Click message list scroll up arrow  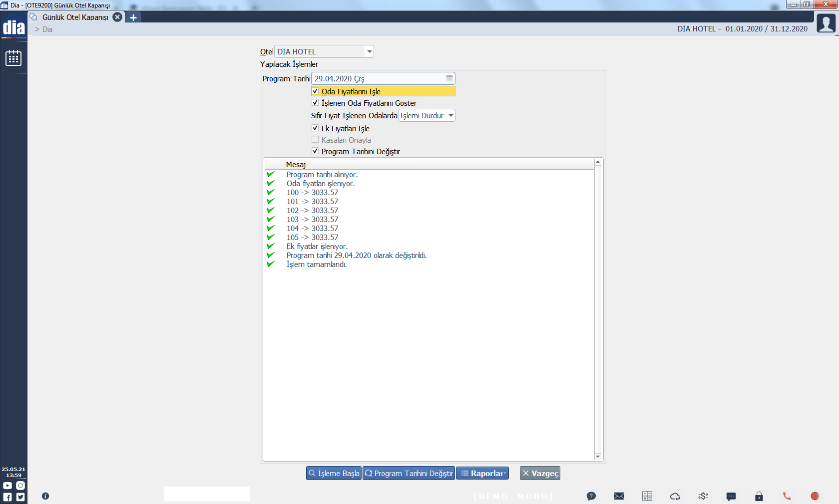(x=598, y=162)
